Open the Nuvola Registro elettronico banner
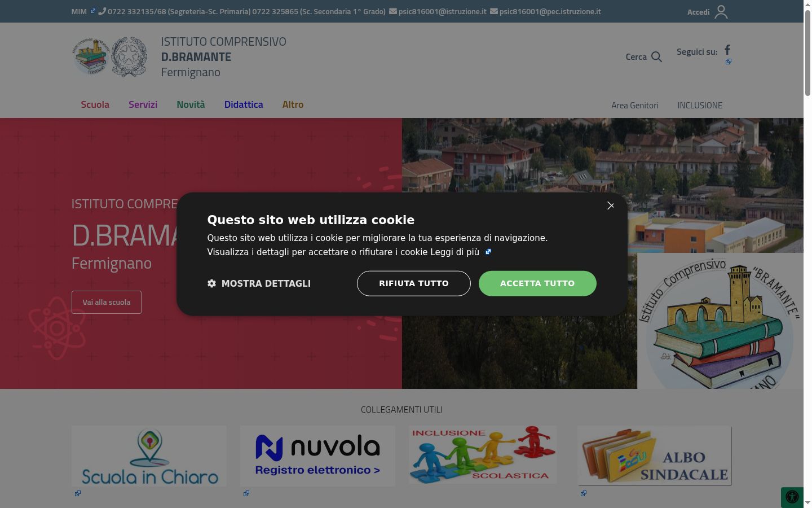 click(317, 456)
